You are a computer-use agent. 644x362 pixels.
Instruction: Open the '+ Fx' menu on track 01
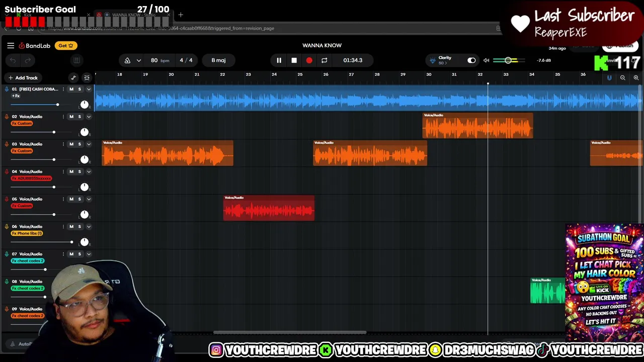coord(16,96)
